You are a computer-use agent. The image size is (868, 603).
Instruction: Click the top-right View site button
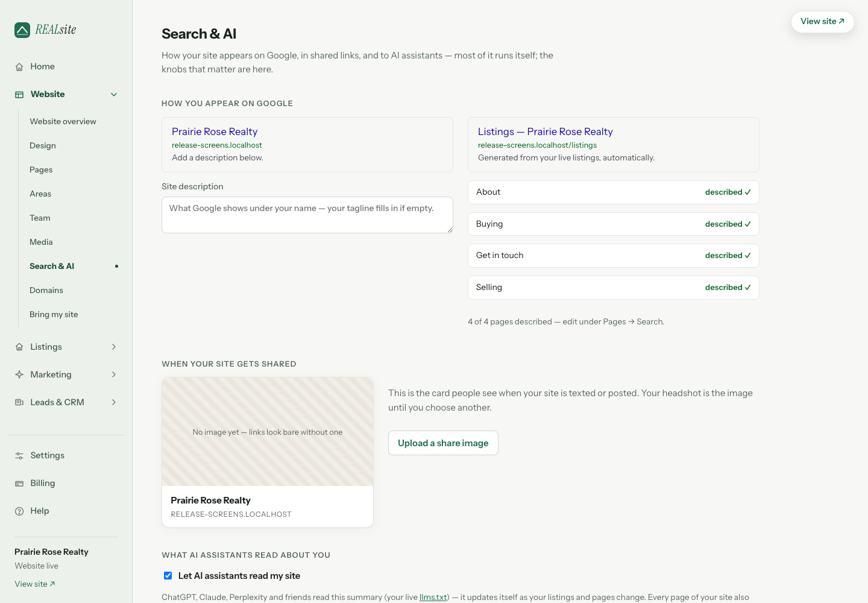823,22
